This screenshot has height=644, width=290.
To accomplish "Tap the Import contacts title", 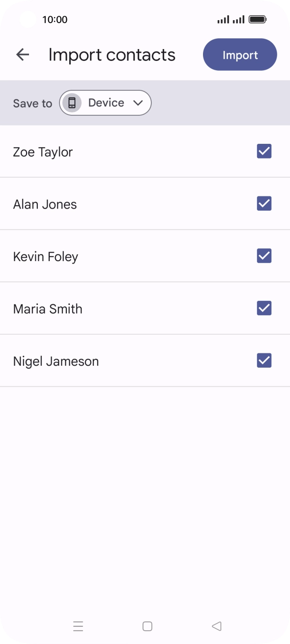I will (x=112, y=54).
